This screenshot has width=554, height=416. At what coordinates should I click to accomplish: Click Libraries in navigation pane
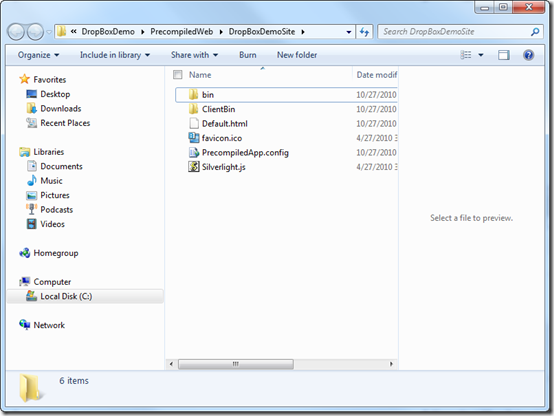coord(49,152)
